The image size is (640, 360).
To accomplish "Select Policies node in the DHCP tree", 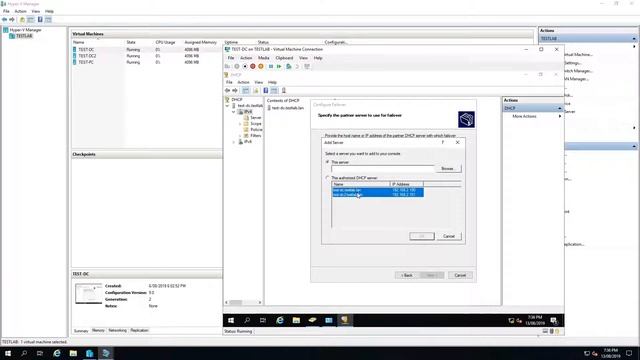I will click(x=256, y=130).
